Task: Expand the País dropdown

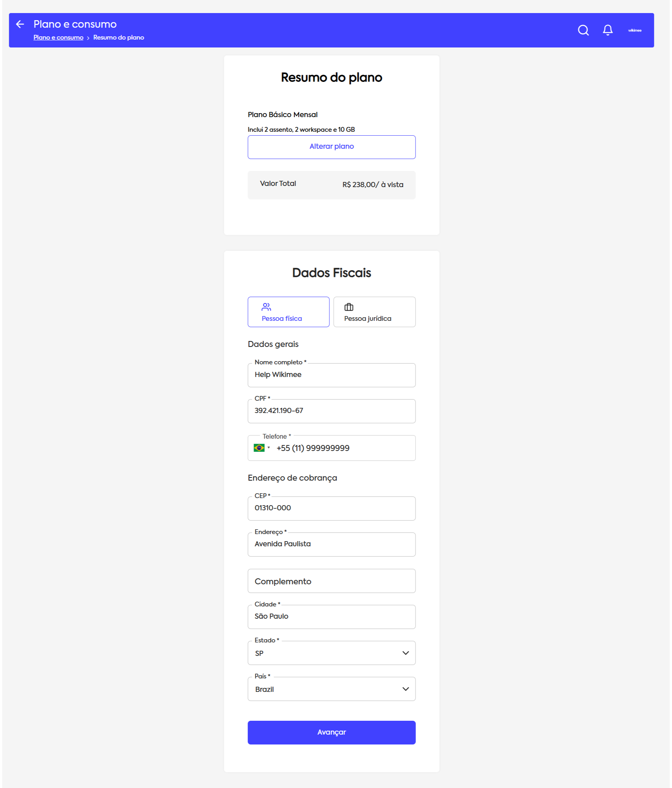Action: click(405, 689)
